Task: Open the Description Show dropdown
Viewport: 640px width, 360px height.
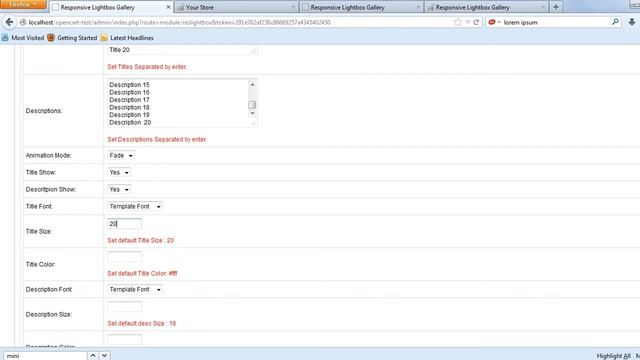Action: click(119, 189)
